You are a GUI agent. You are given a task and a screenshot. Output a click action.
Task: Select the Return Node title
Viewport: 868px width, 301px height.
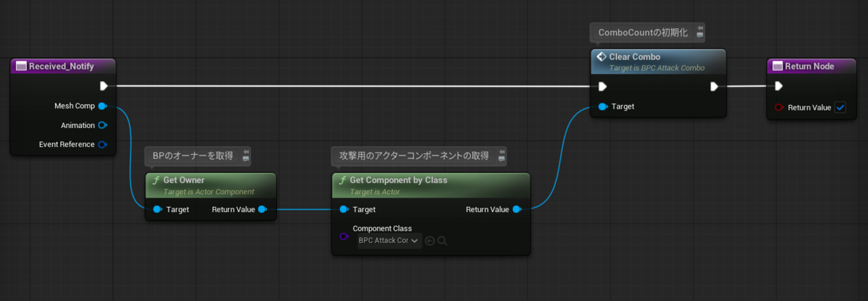click(x=809, y=66)
